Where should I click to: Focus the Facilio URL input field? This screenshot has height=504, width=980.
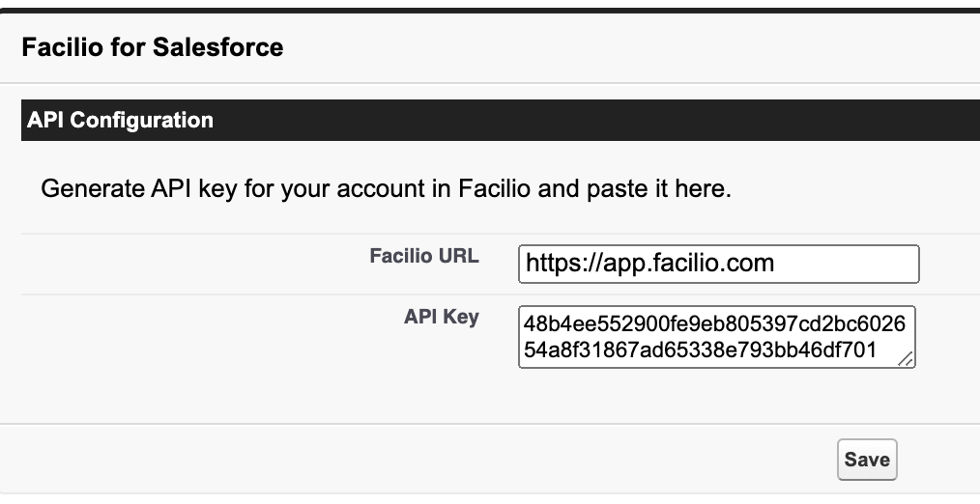pos(717,264)
